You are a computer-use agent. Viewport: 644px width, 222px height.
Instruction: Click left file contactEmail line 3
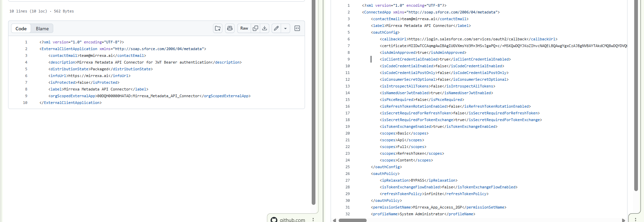pyautogui.click(x=97, y=55)
